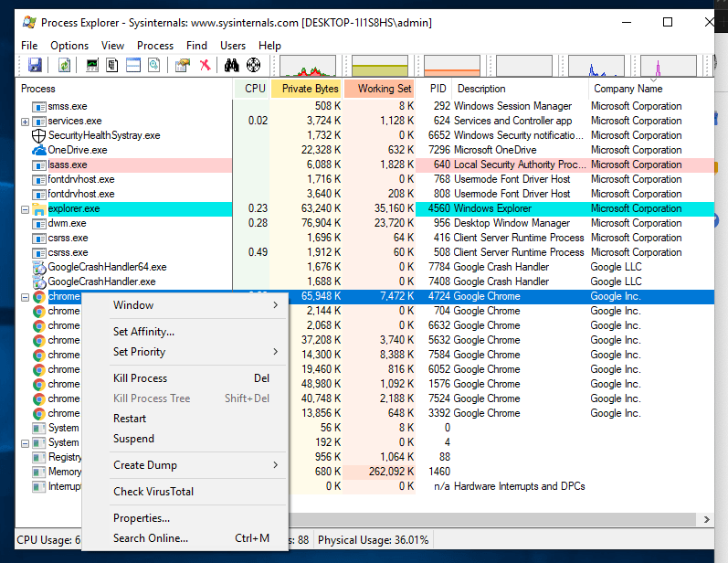Click the Properties toolbar icon

183,65
